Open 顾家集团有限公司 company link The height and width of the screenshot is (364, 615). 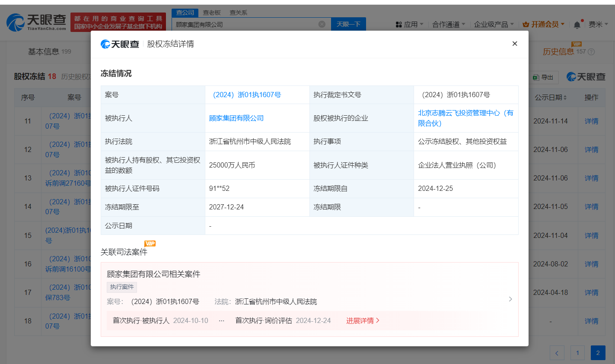coord(236,118)
